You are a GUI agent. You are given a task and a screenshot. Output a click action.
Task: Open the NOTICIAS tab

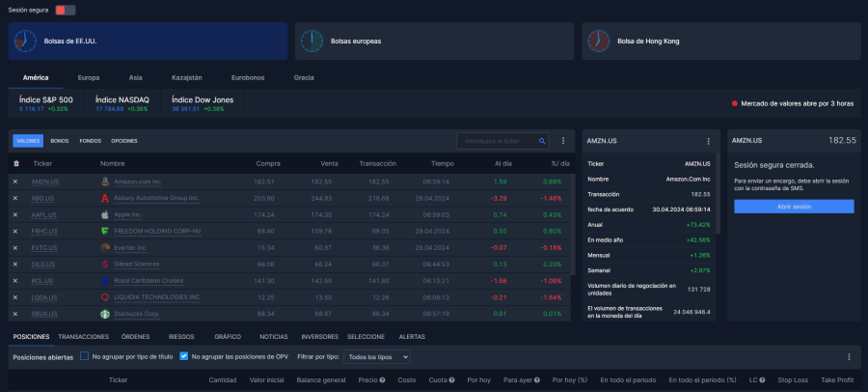tap(274, 337)
